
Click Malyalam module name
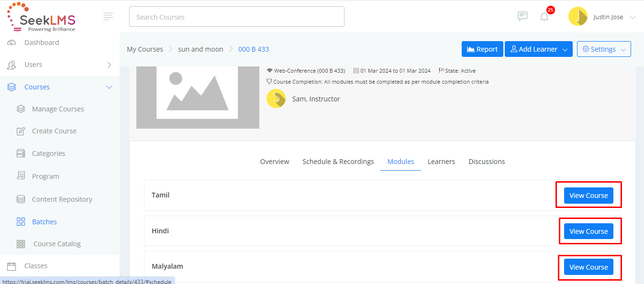click(167, 266)
